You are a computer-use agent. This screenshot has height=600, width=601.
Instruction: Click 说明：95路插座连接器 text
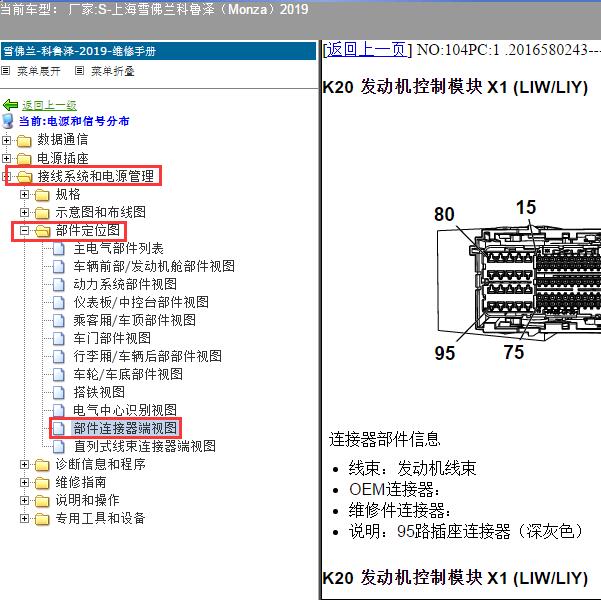click(x=465, y=531)
